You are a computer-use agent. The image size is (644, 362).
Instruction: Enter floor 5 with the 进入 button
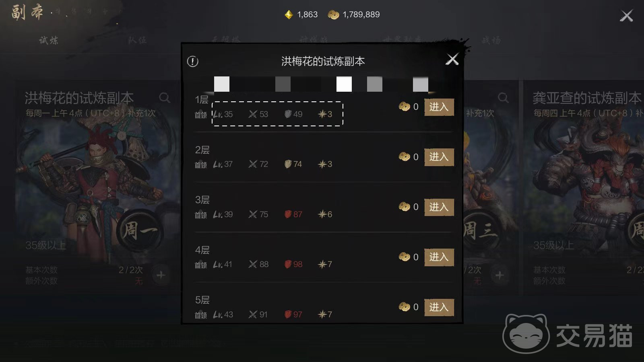pos(439,307)
